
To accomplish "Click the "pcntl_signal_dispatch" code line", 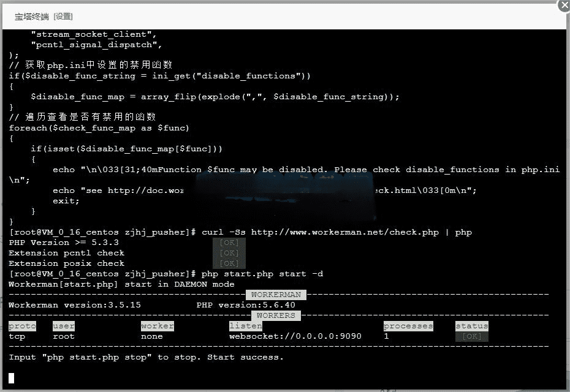I will pyautogui.click(x=96, y=45).
